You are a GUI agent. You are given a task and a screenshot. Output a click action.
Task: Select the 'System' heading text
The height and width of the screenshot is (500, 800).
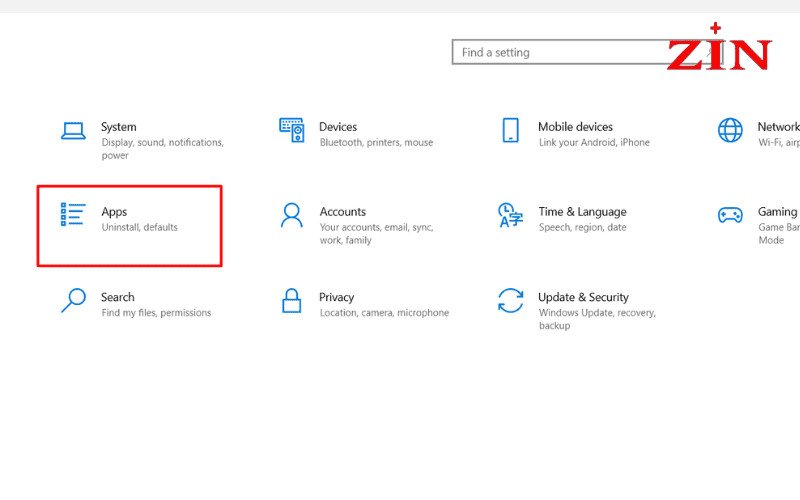[118, 127]
